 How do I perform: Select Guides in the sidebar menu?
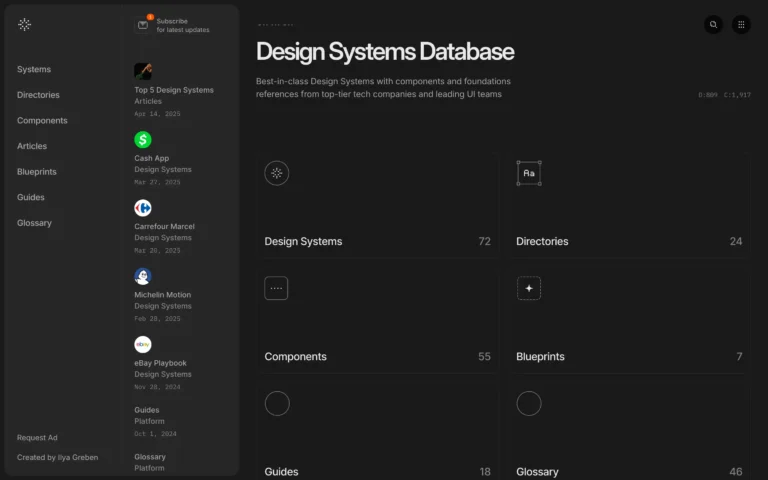31,197
